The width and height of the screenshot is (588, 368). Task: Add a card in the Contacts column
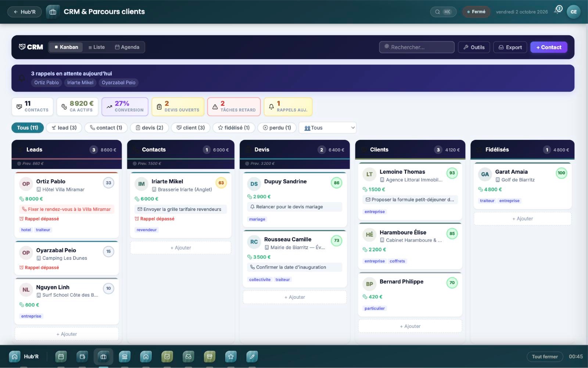[x=181, y=248]
